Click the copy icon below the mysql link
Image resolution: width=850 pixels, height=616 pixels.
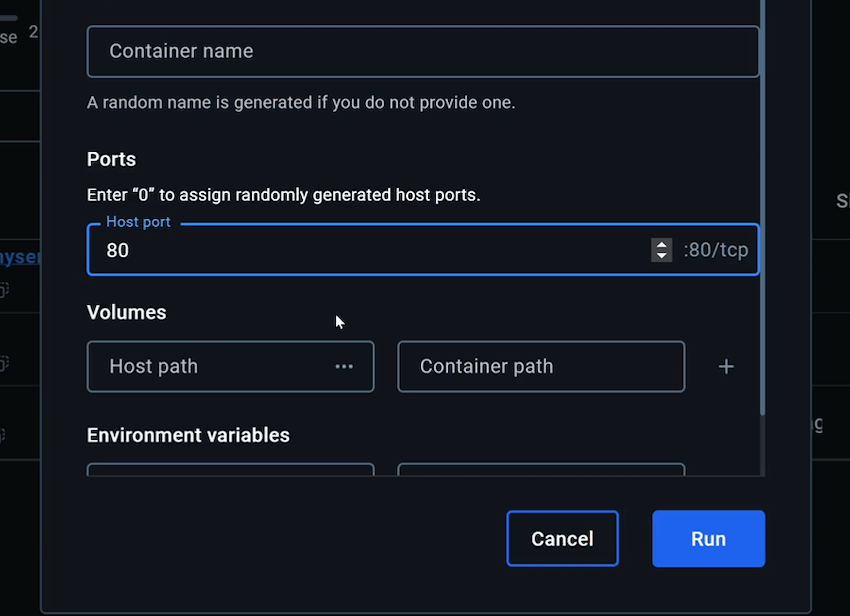(x=3, y=290)
